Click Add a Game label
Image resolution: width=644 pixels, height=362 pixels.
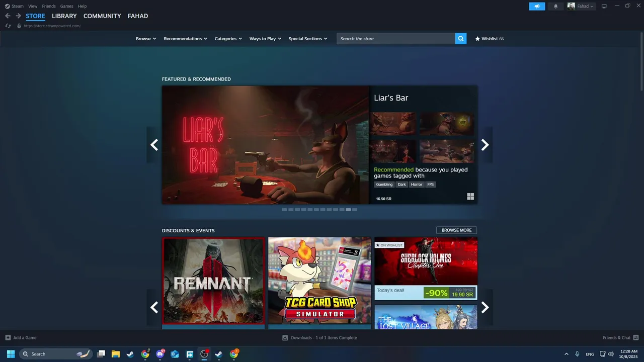tap(25, 337)
